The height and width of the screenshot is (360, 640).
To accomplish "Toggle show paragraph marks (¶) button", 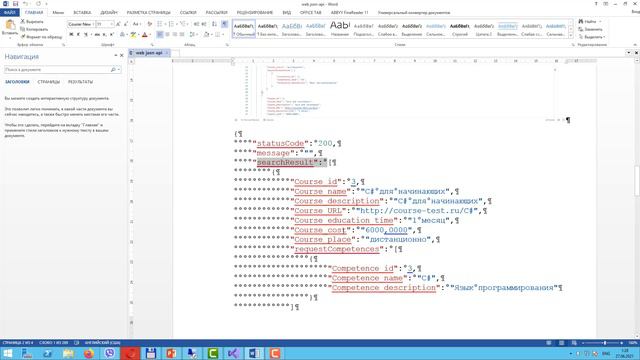I will [x=224, y=24].
